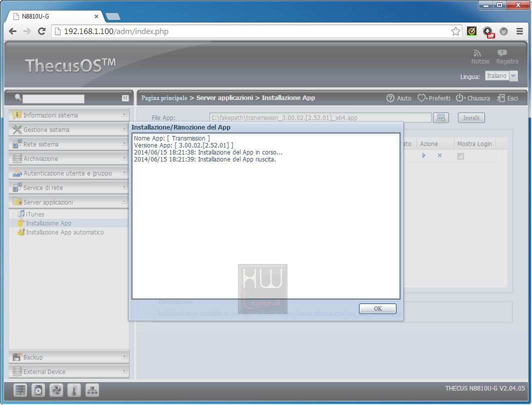Screen dimensions: 532x405
Task: Switch to the N8810U-G browser tab
Action: pyautogui.click(x=55, y=16)
